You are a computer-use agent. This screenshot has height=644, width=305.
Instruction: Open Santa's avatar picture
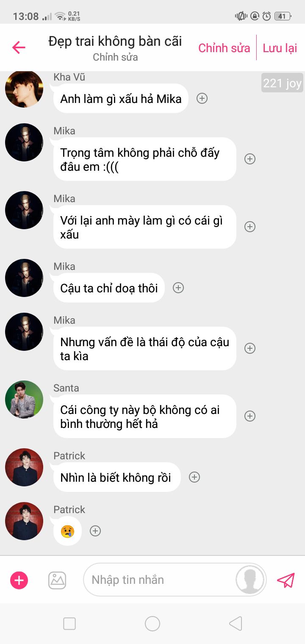coord(24,399)
